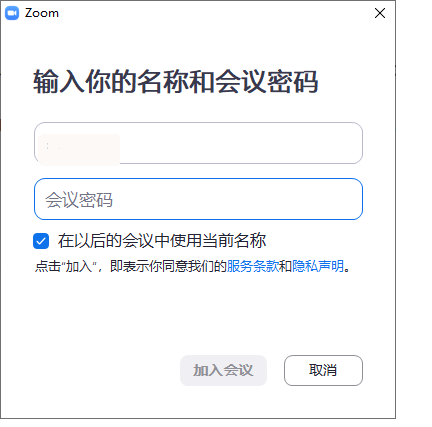Screen dimensions: 432x427
Task: Click the 加入会议 button
Action: click(x=223, y=370)
